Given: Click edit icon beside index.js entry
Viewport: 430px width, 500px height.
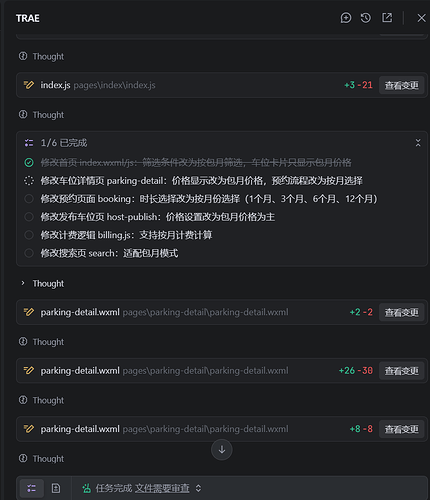Looking at the screenshot, I should (x=29, y=85).
